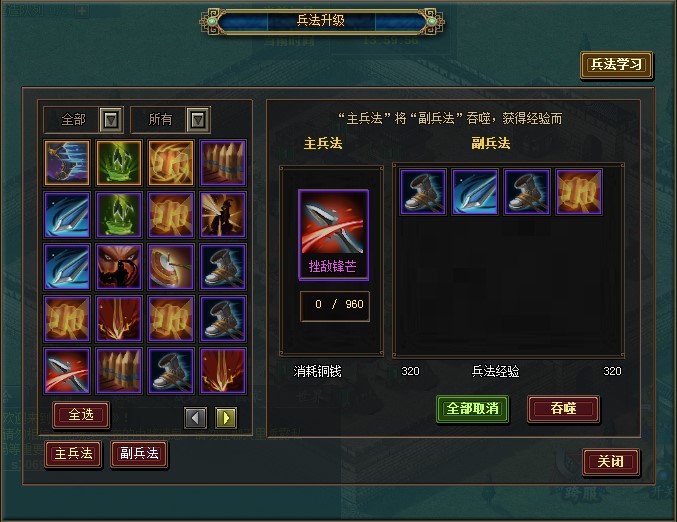677x522 pixels.
Task: Click the wooden fence skill in top row
Action: pos(223,162)
